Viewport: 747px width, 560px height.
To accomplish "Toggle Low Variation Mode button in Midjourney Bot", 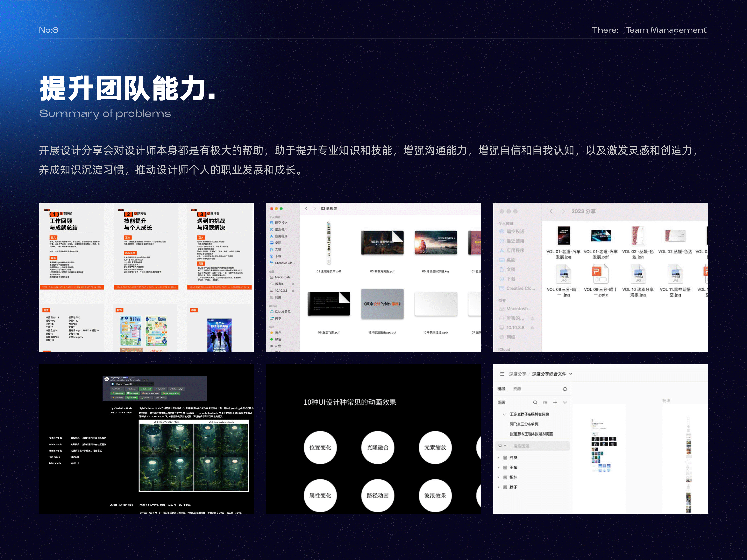I will pyautogui.click(x=171, y=394).
